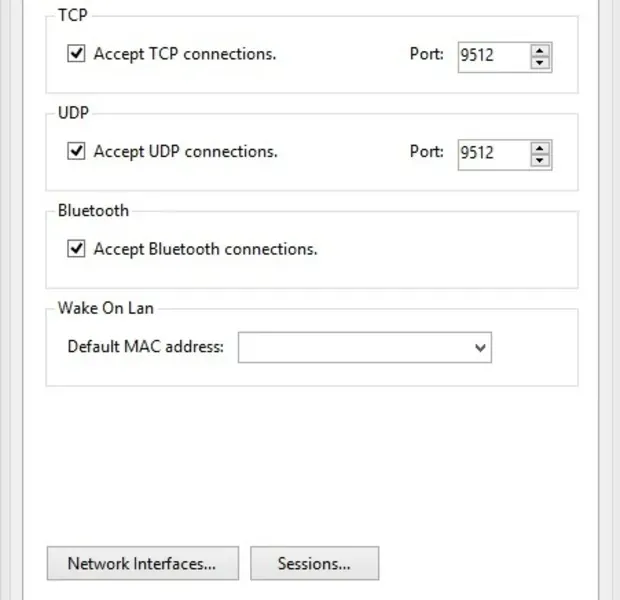This screenshot has width=620, height=600.
Task: Click the Port label in the UDP group
Action: tap(426, 152)
